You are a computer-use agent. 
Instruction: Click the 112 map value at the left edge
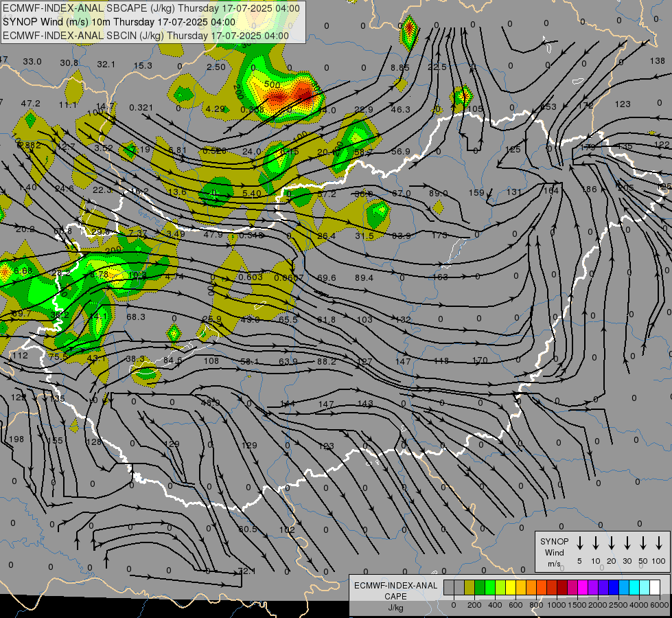[x=20, y=355]
